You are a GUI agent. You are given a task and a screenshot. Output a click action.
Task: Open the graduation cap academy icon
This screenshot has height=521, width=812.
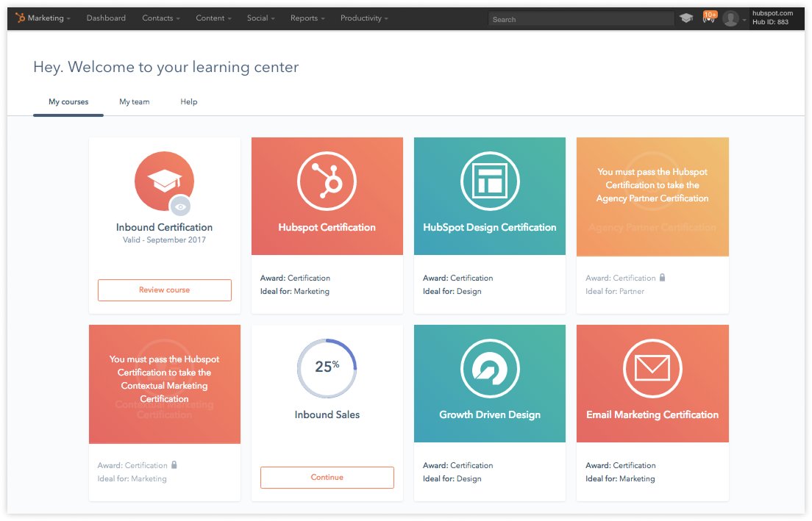point(686,18)
